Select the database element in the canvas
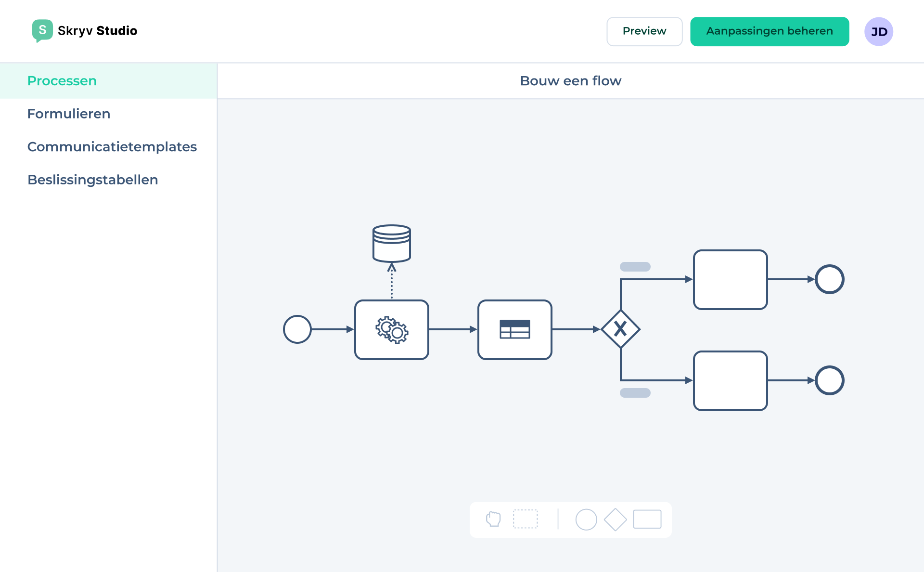 point(391,243)
